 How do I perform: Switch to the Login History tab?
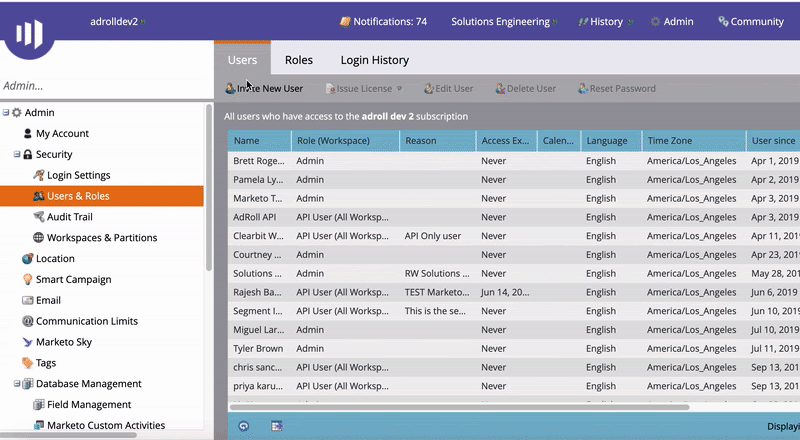(374, 60)
